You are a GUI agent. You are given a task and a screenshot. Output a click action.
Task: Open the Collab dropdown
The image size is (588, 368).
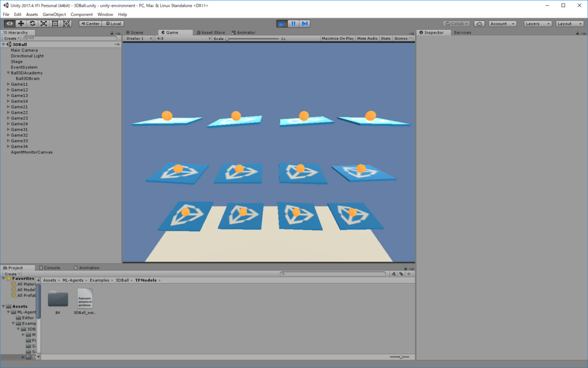[457, 24]
